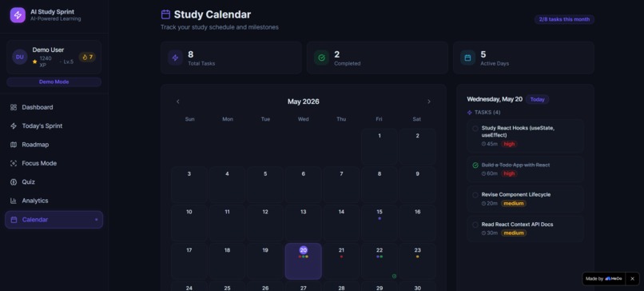Click the Demo Mode badge
Viewport: 644px width, 291px height.
(54, 82)
